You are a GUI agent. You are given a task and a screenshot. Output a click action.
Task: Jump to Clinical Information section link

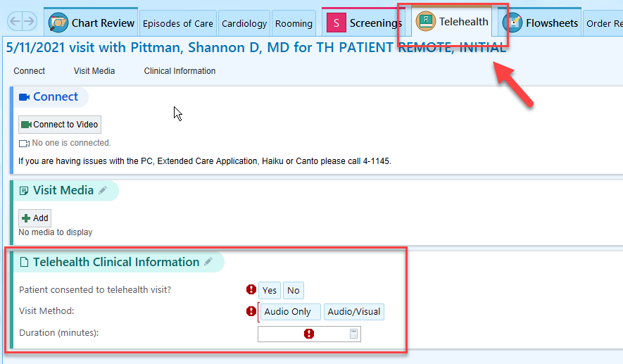180,70
